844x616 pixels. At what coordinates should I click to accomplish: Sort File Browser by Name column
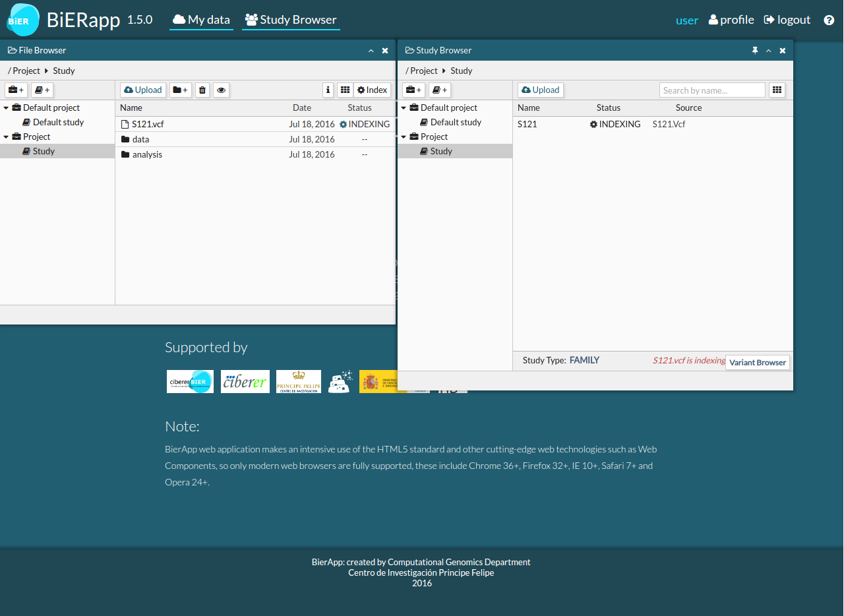(x=131, y=108)
